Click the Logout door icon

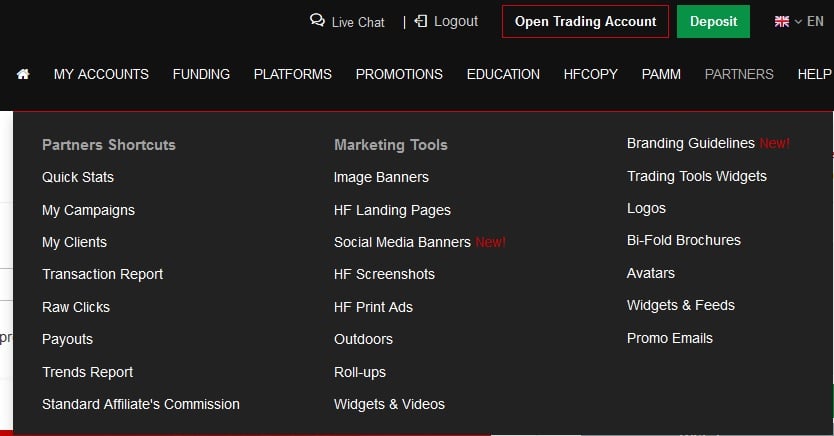tap(421, 21)
